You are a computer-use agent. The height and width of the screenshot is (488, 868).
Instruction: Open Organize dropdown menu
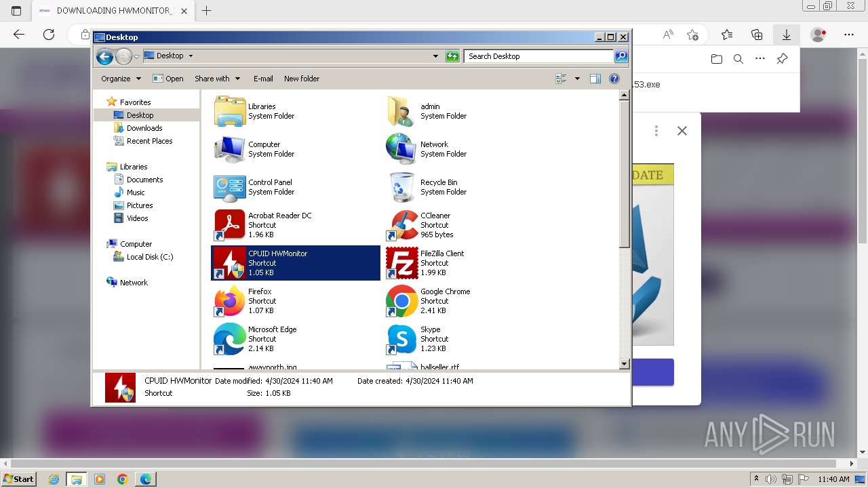tap(121, 79)
